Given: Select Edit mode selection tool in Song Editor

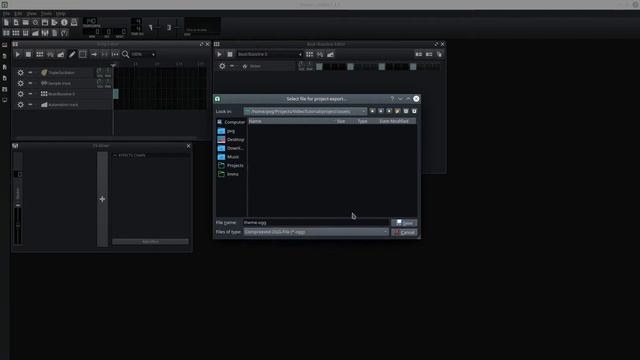Looking at the screenshot, I should 83,54.
